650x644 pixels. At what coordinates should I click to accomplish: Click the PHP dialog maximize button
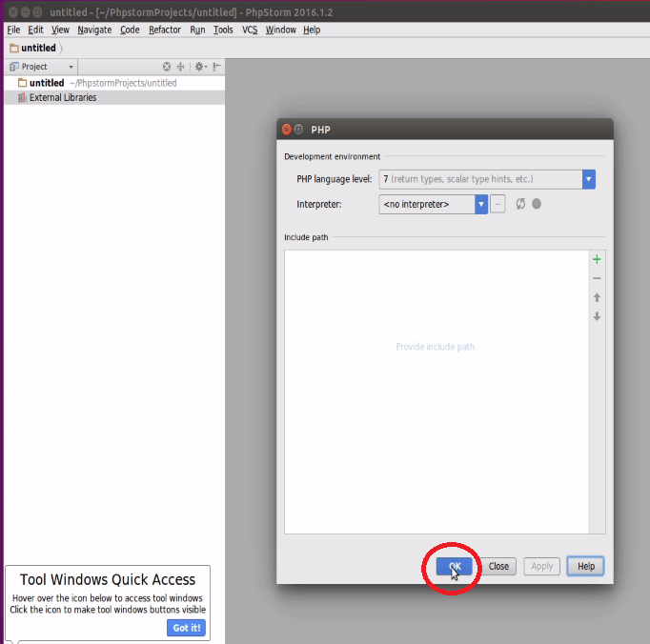pyautogui.click(x=298, y=130)
